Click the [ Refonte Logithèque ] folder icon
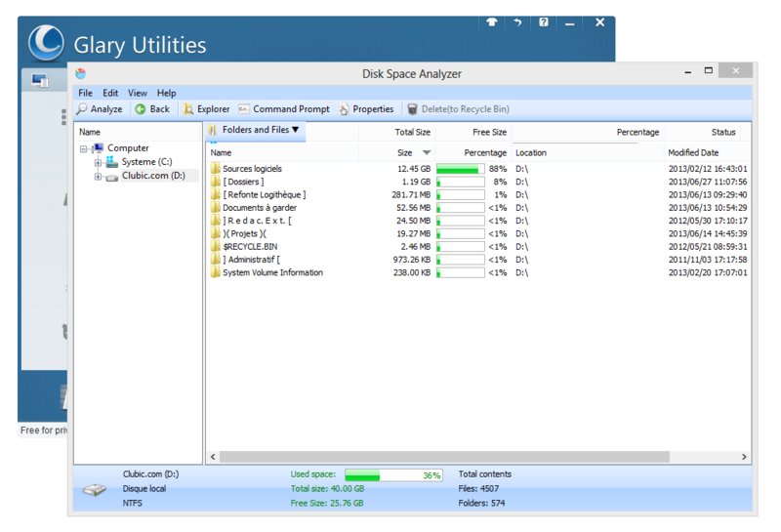Image resolution: width=781 pixels, height=532 pixels. coord(215,194)
